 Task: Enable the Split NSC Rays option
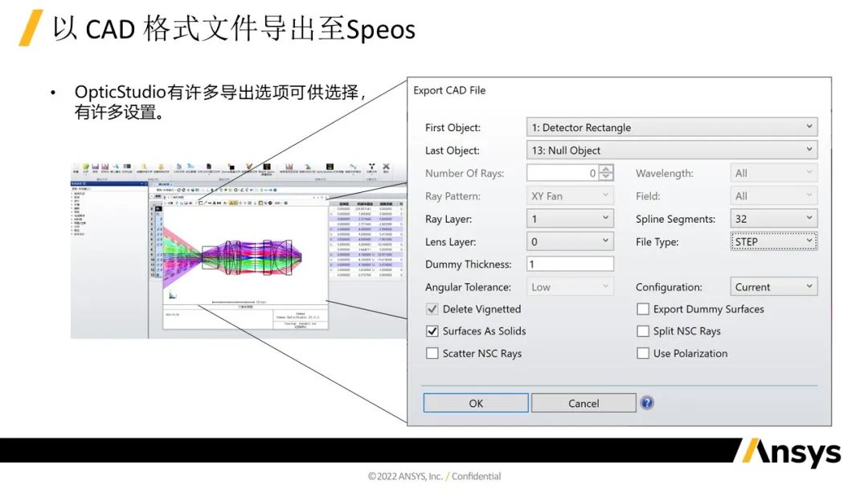pos(643,331)
